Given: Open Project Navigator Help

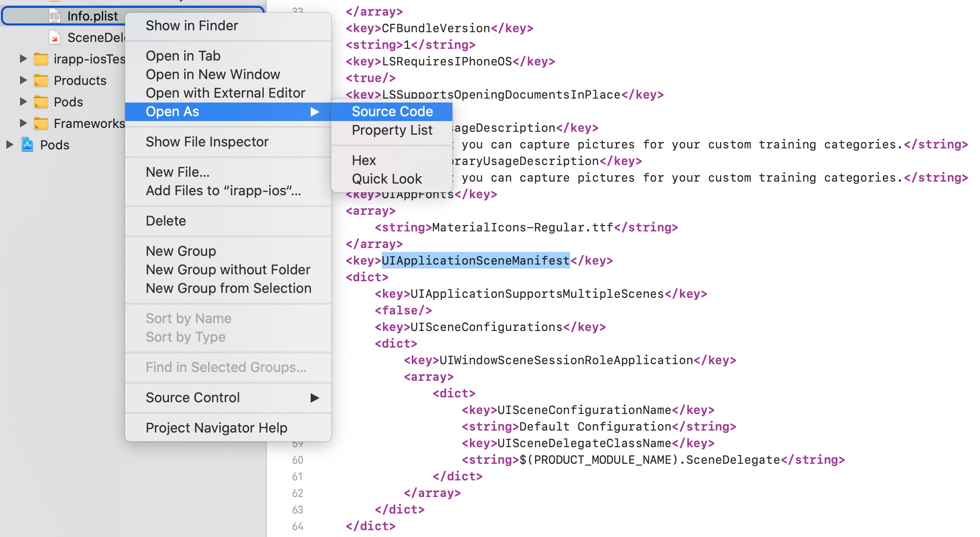Looking at the screenshot, I should click(x=216, y=427).
